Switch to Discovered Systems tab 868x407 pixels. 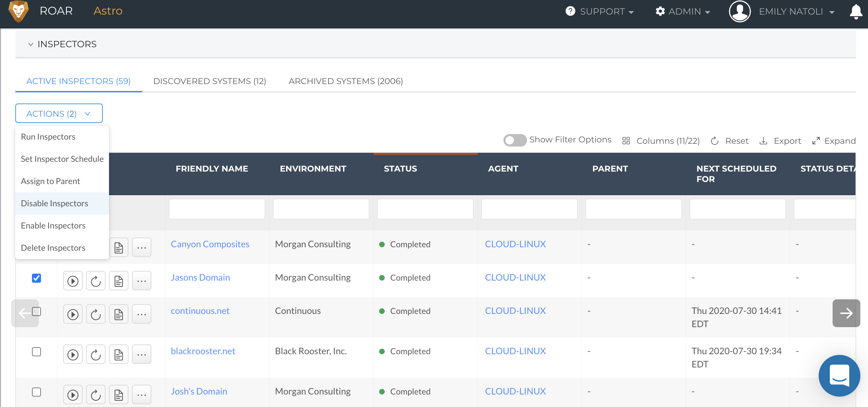point(210,81)
